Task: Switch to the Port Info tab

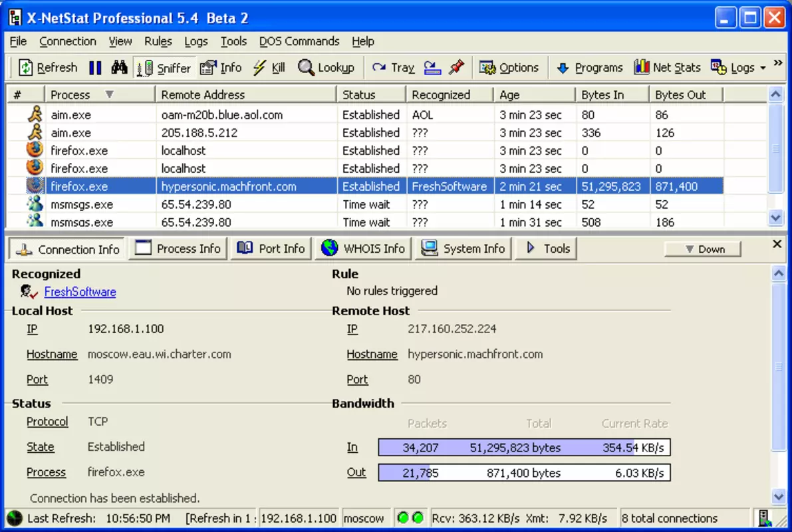Action: [x=271, y=249]
